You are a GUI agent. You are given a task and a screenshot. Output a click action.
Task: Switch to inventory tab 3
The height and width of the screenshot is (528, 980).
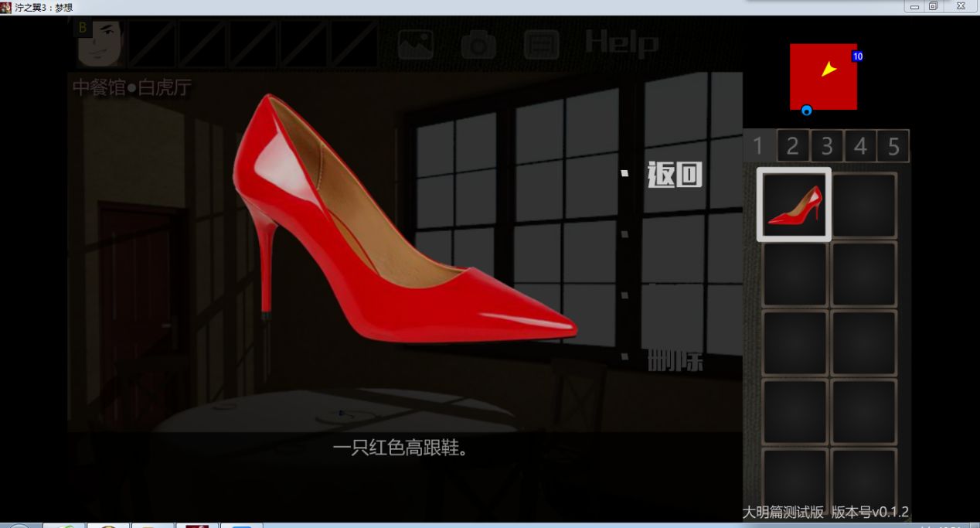point(826,145)
